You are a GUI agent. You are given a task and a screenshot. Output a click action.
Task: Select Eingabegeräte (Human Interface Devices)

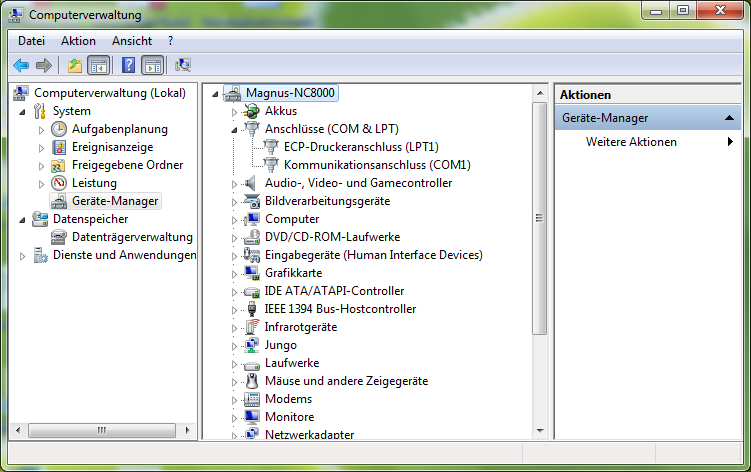point(374,255)
